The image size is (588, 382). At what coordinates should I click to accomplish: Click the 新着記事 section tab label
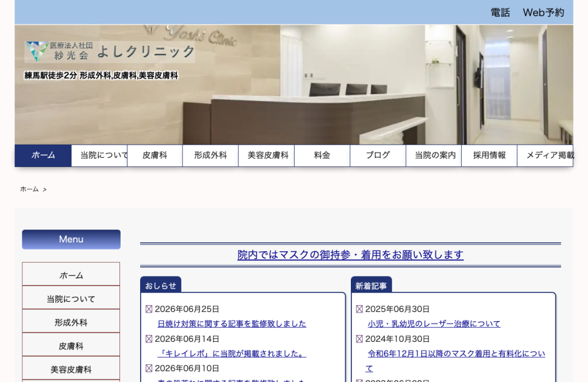coord(372,286)
